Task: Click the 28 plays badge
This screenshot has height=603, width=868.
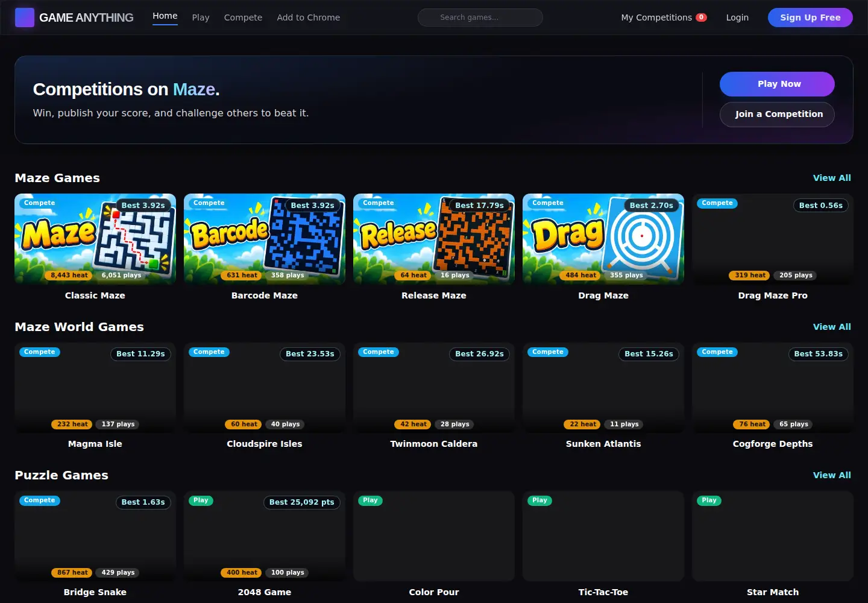Action: click(454, 425)
